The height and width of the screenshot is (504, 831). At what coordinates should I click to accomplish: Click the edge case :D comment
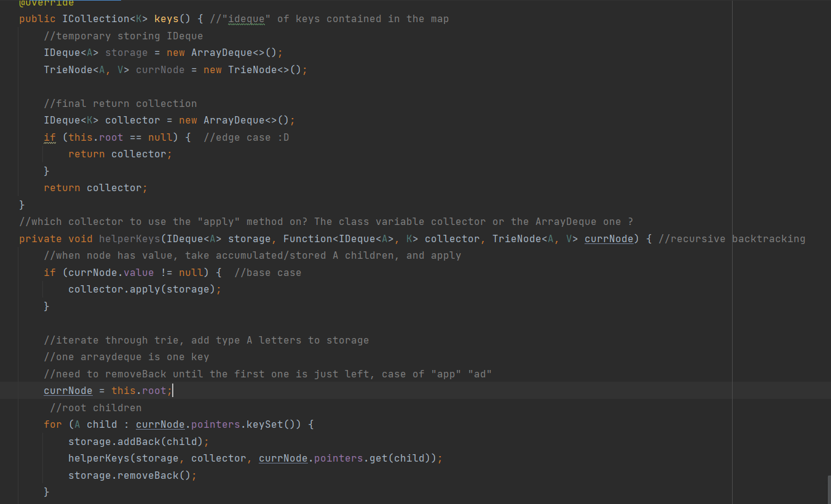(246, 137)
